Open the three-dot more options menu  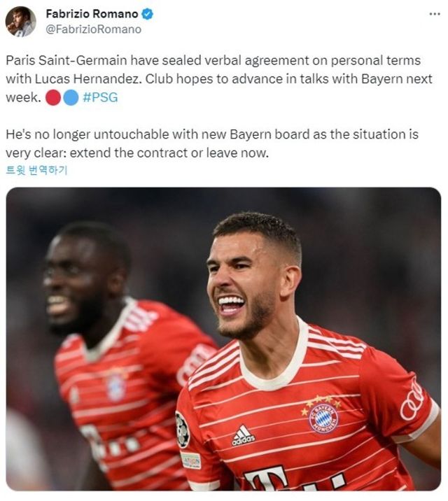[x=434, y=14]
